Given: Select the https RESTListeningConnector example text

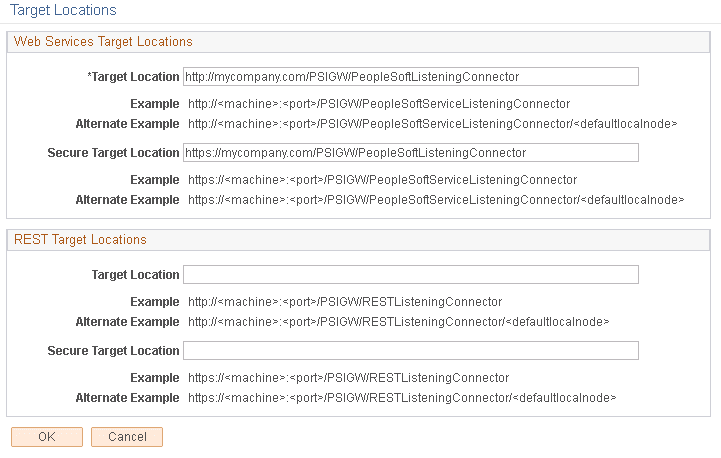Looking at the screenshot, I should 349,378.
